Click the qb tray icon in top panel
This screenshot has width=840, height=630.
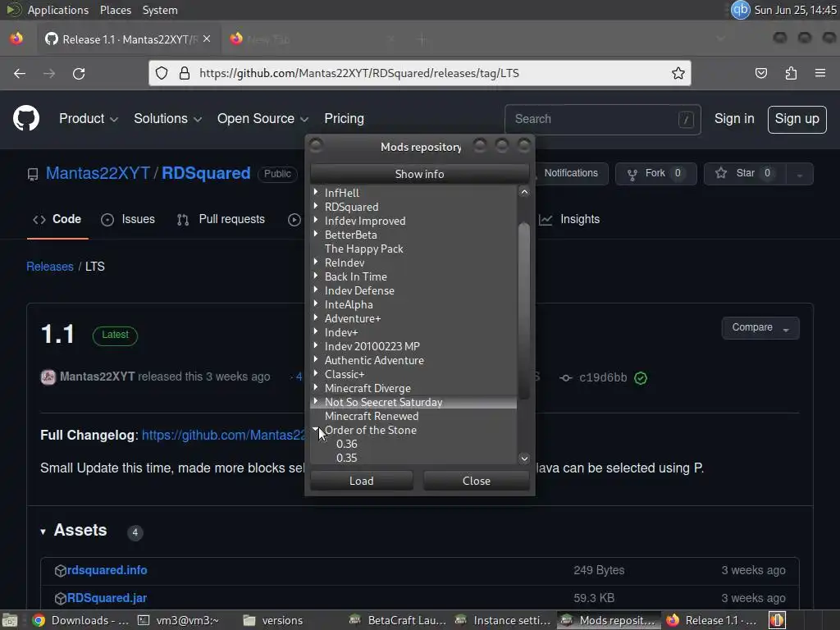tap(741, 10)
